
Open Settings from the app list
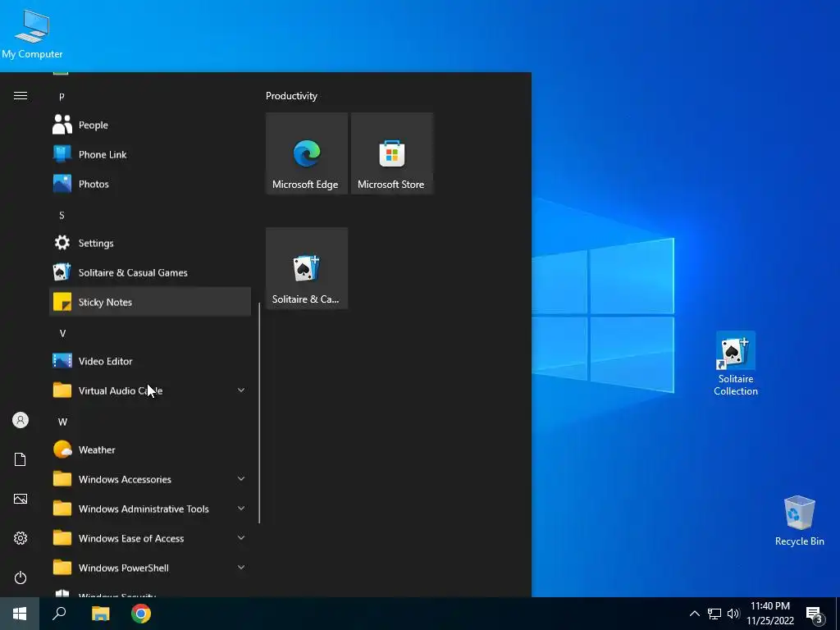(149, 243)
